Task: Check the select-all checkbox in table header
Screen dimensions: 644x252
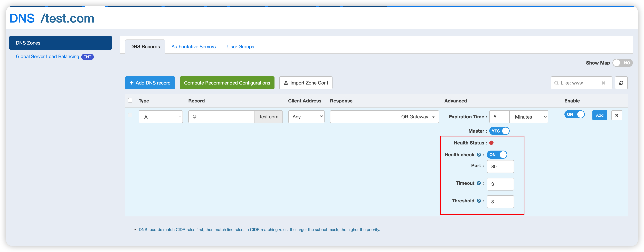Action: pos(130,100)
